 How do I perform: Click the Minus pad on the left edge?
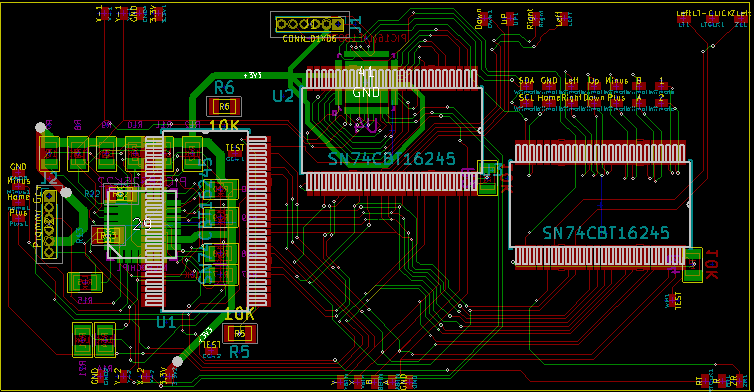18,187
